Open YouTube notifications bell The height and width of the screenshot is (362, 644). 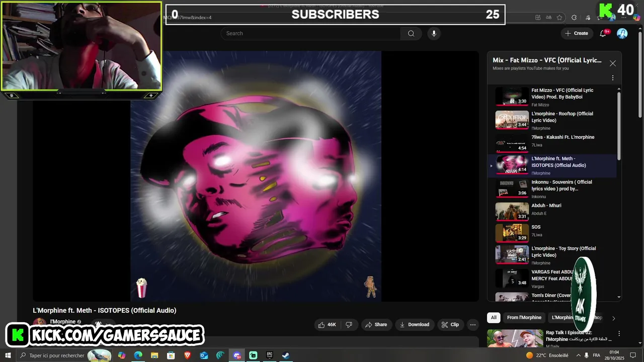point(603,34)
